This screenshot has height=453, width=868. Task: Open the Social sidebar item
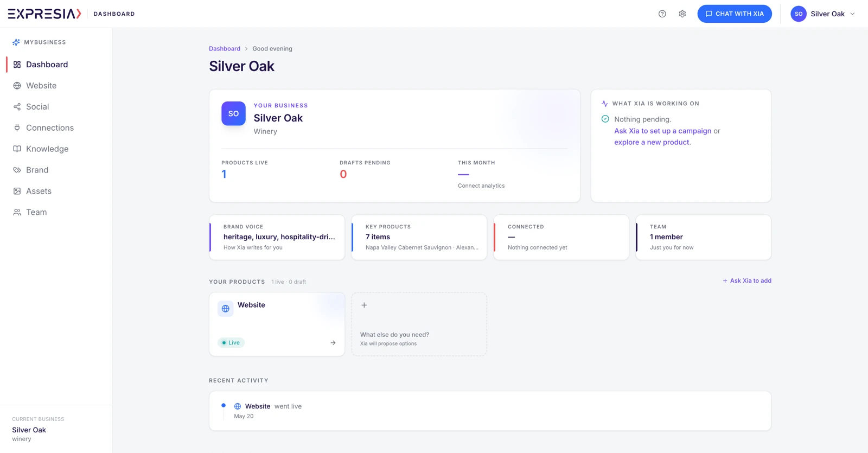tap(56, 107)
